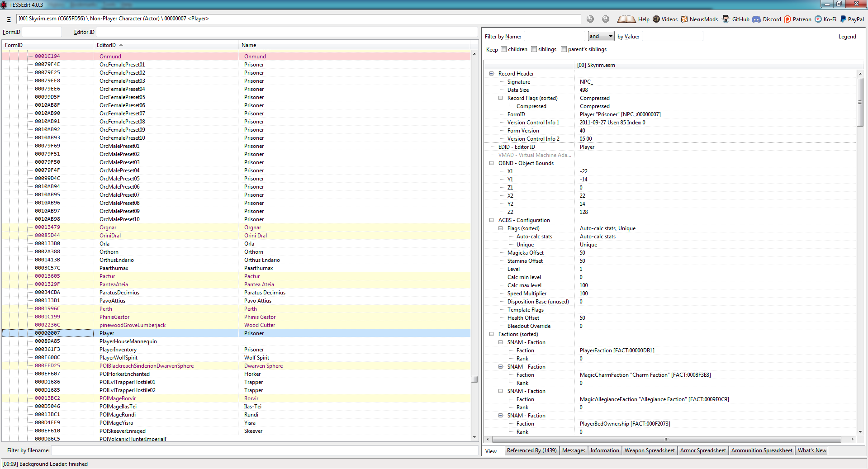Viewport: 868px width, 469px height.
Task: Switch to Referenced By (1439) tab
Action: tap(531, 450)
